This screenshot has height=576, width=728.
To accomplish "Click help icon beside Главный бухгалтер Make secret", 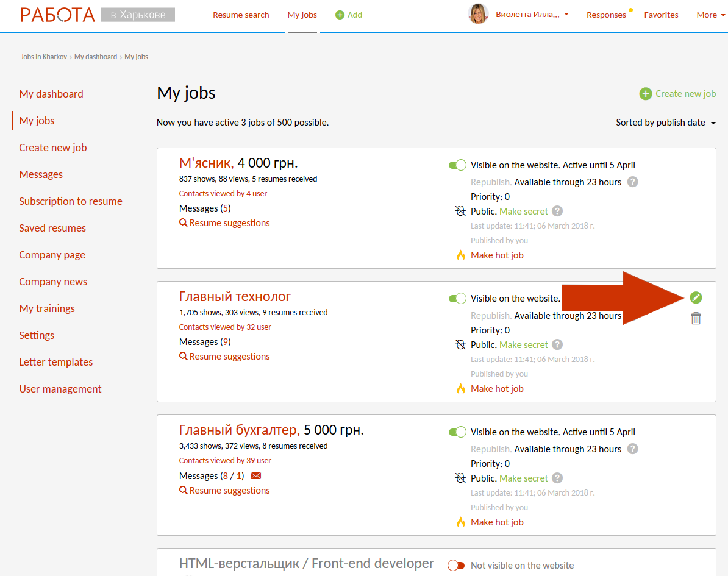I will click(x=557, y=478).
